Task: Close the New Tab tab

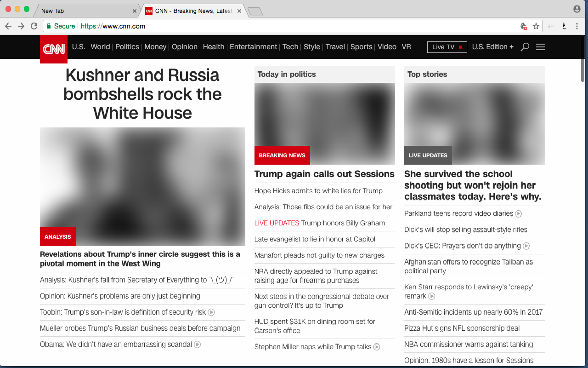Action: point(135,11)
